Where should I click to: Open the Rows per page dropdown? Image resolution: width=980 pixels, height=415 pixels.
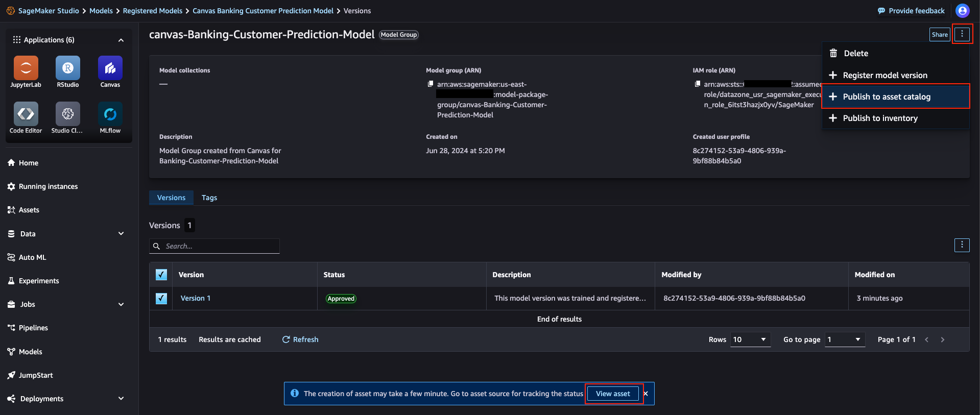coord(750,339)
